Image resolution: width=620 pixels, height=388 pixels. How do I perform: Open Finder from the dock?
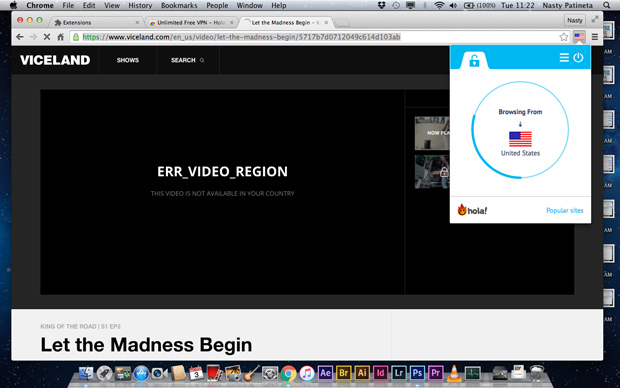[x=86, y=373]
